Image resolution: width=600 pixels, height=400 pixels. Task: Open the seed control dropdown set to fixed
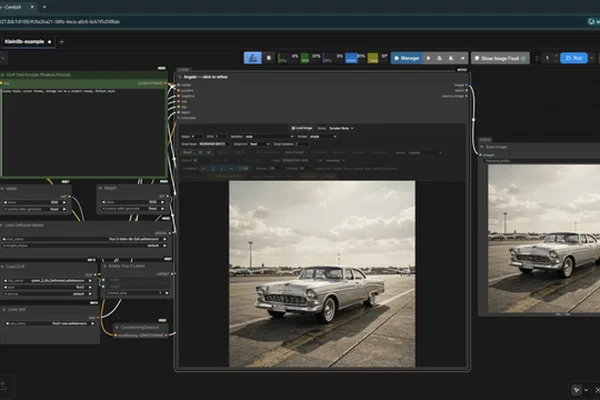point(259,144)
